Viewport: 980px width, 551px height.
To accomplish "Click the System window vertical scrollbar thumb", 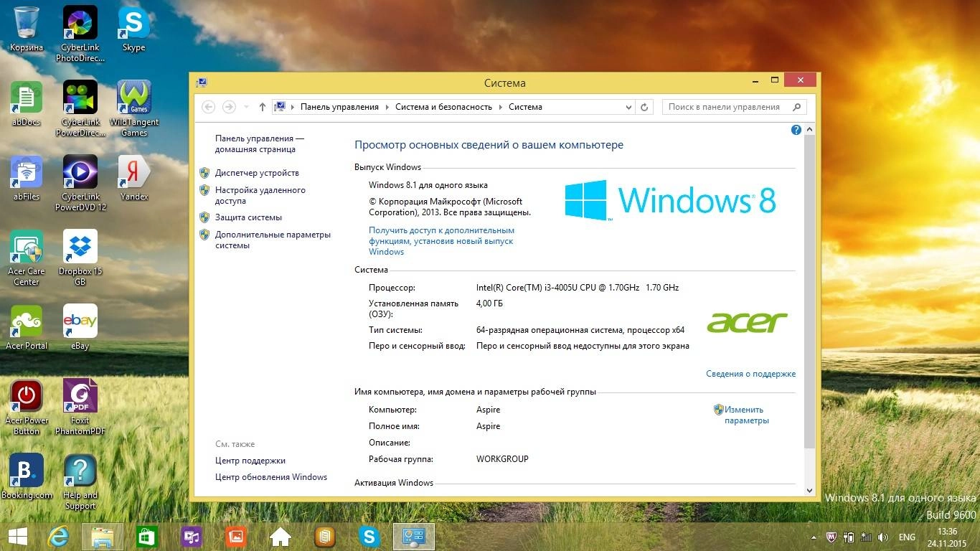I will [809, 291].
